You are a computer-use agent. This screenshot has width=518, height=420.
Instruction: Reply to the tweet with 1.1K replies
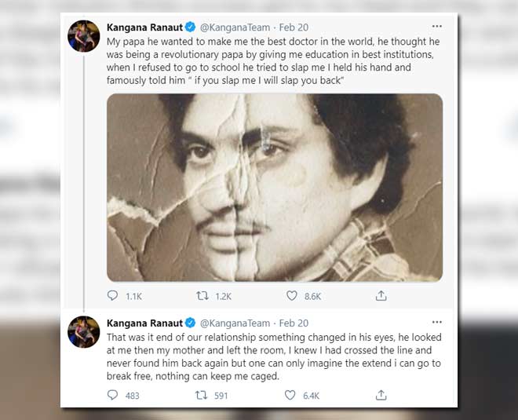(x=113, y=296)
